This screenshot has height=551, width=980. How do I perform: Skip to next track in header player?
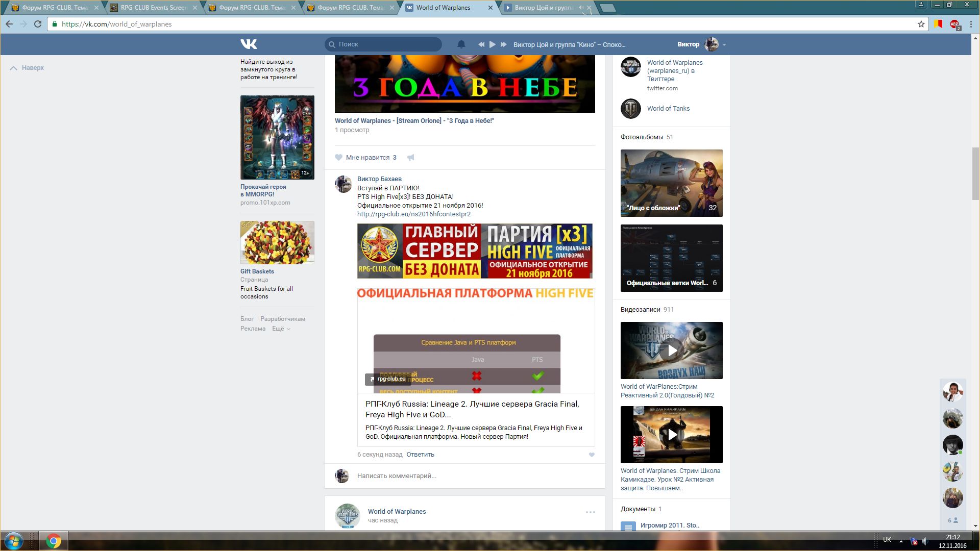(503, 44)
